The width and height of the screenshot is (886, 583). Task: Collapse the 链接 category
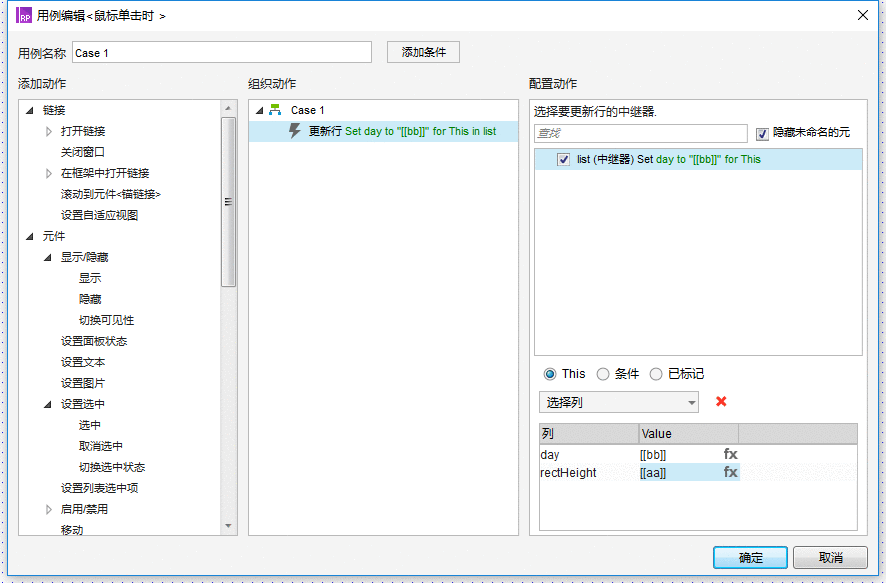coord(30,110)
